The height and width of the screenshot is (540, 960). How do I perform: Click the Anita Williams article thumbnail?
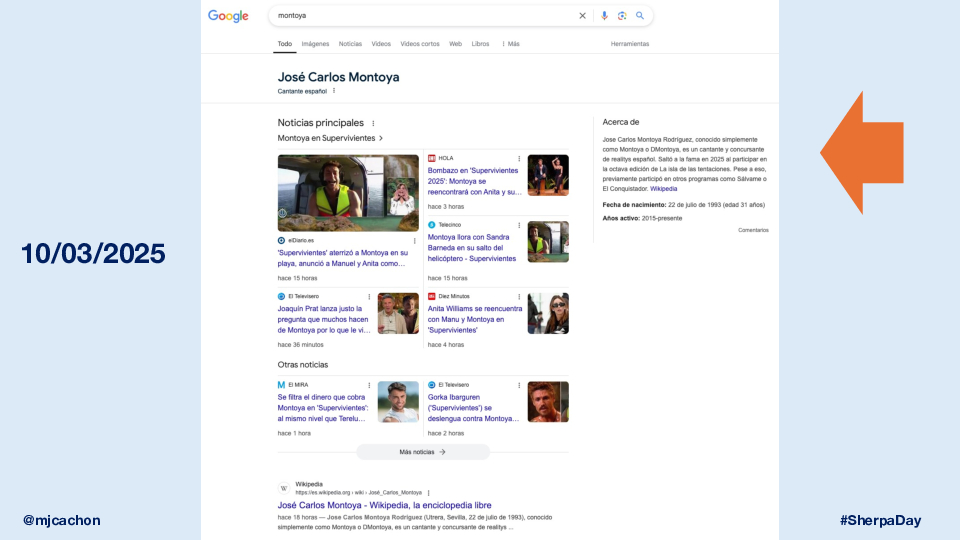pos(548,313)
